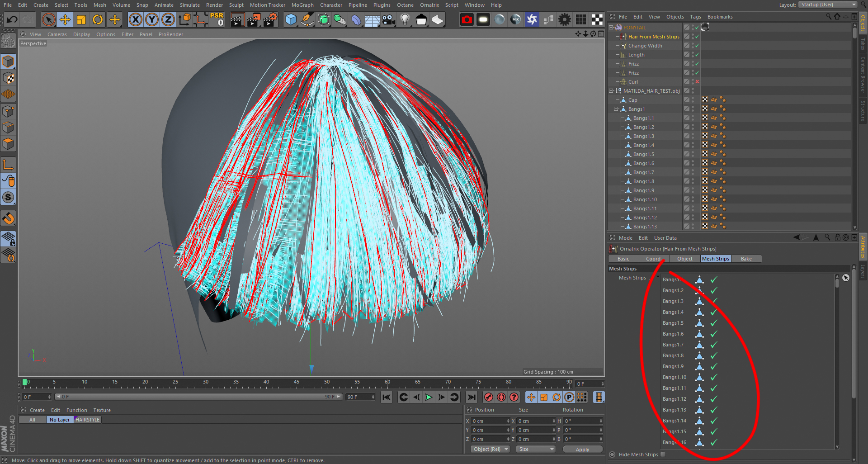Open the Object (Rel) coordinate dropdown
This screenshot has height=464, width=868.
pos(490,449)
